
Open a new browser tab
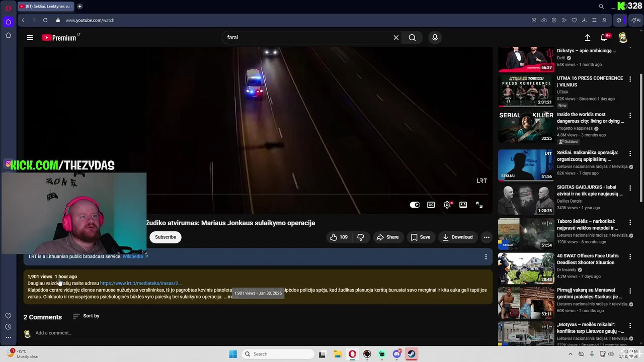pos(79,7)
